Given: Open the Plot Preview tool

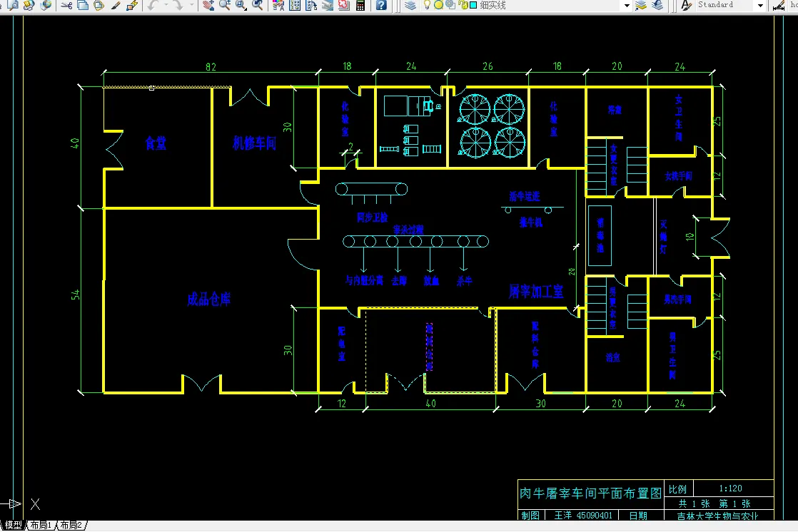Looking at the screenshot, I should [13, 5].
